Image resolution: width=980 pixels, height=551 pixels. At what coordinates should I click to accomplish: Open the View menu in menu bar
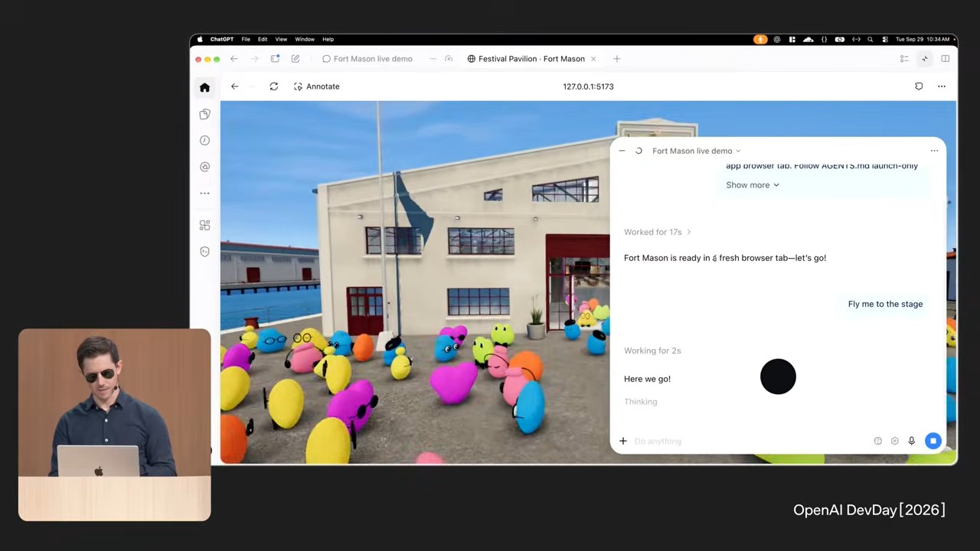(281, 39)
